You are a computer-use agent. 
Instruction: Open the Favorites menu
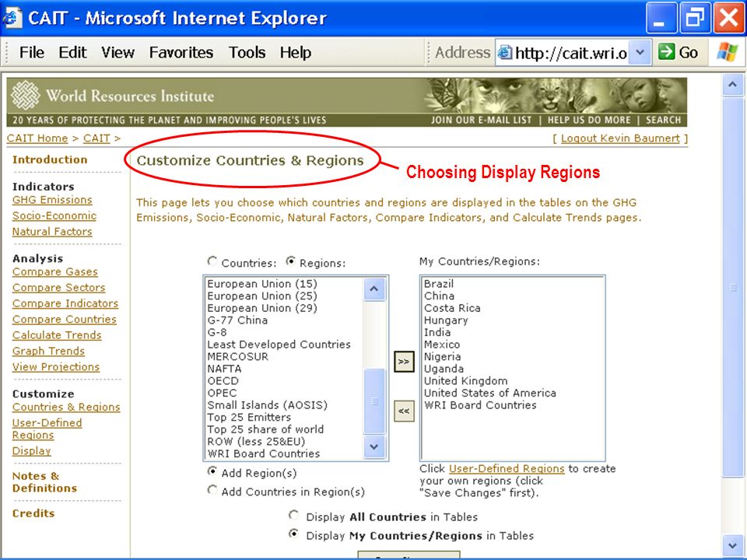(x=181, y=52)
